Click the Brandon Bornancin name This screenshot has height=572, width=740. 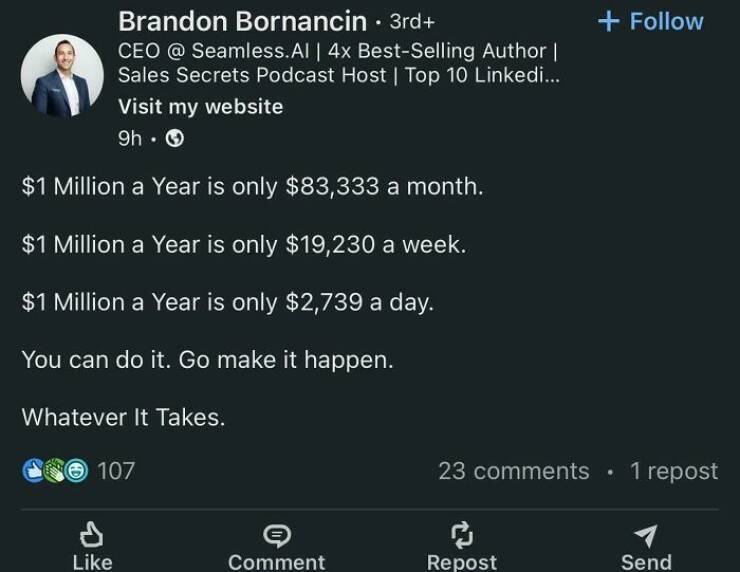[243, 21]
